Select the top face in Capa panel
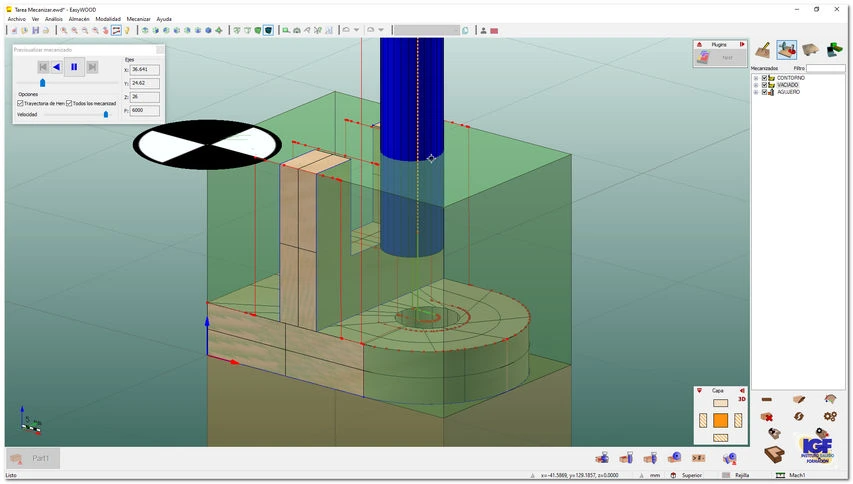This screenshot has width=853, height=484. 720,403
